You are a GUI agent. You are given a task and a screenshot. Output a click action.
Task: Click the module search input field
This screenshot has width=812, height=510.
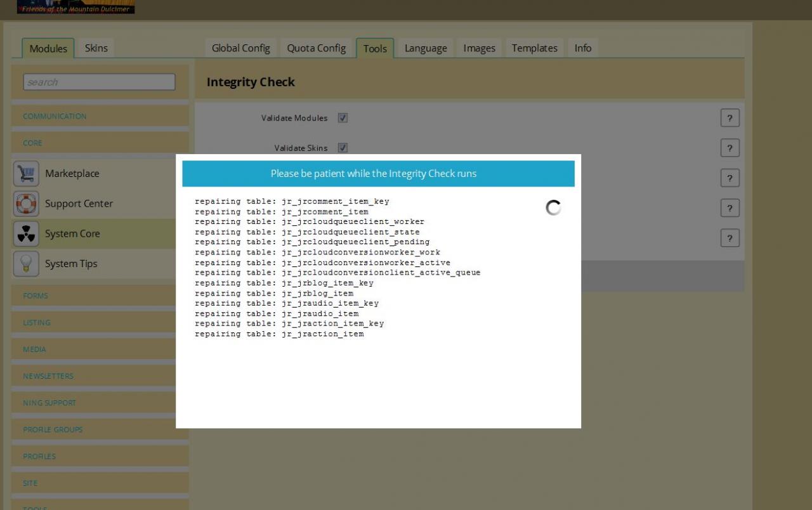99,82
